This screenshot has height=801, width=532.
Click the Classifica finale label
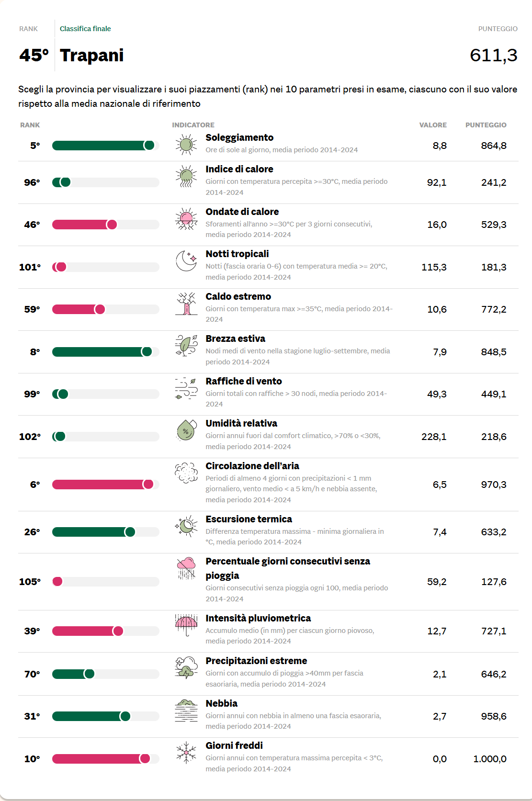tap(85, 29)
